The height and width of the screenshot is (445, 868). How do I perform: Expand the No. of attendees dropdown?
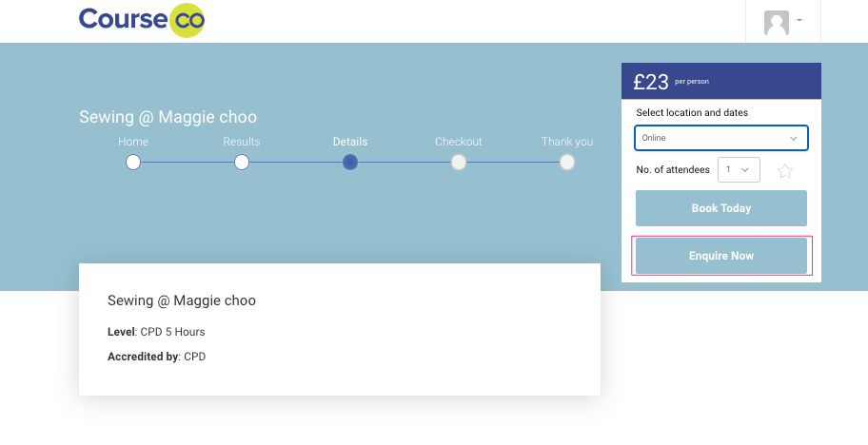pyautogui.click(x=738, y=170)
